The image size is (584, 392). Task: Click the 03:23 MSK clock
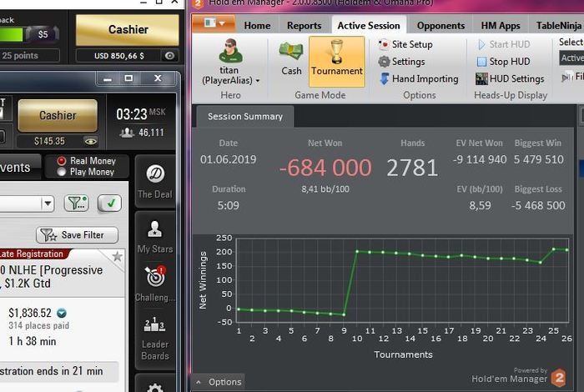point(140,114)
